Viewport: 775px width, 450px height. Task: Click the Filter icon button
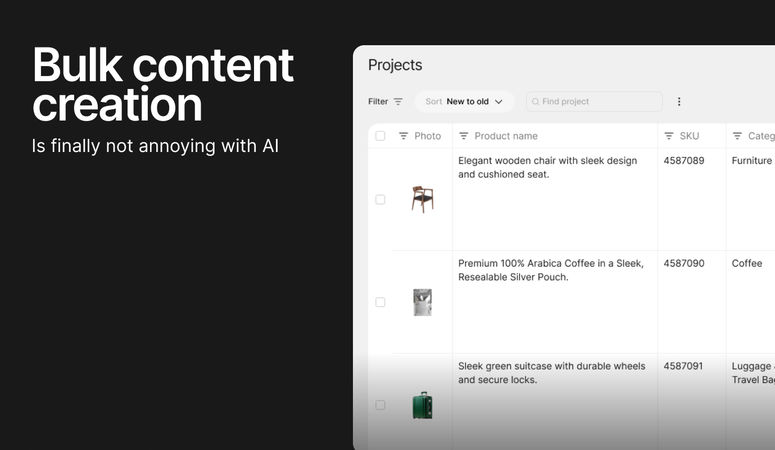[x=398, y=102]
